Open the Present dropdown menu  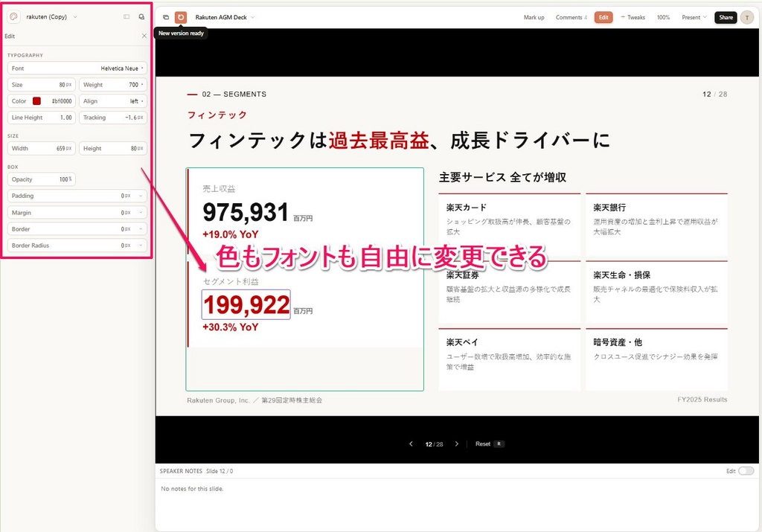click(x=694, y=18)
